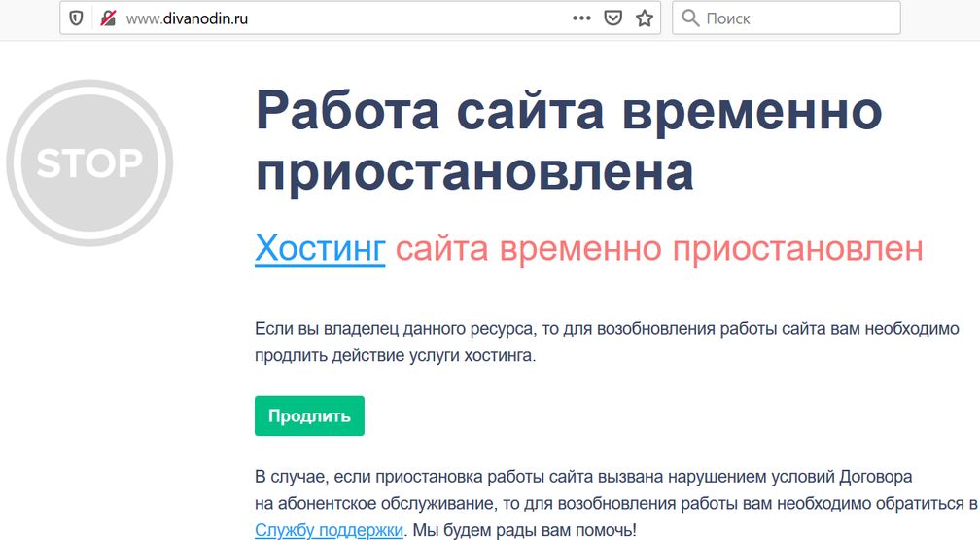Click the 'продлить действие услуги хостинга' text line

395,356
